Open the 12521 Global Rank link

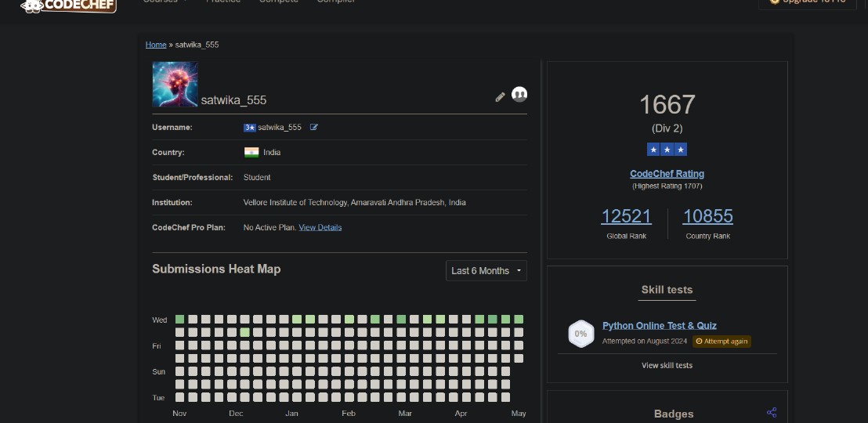(x=626, y=216)
